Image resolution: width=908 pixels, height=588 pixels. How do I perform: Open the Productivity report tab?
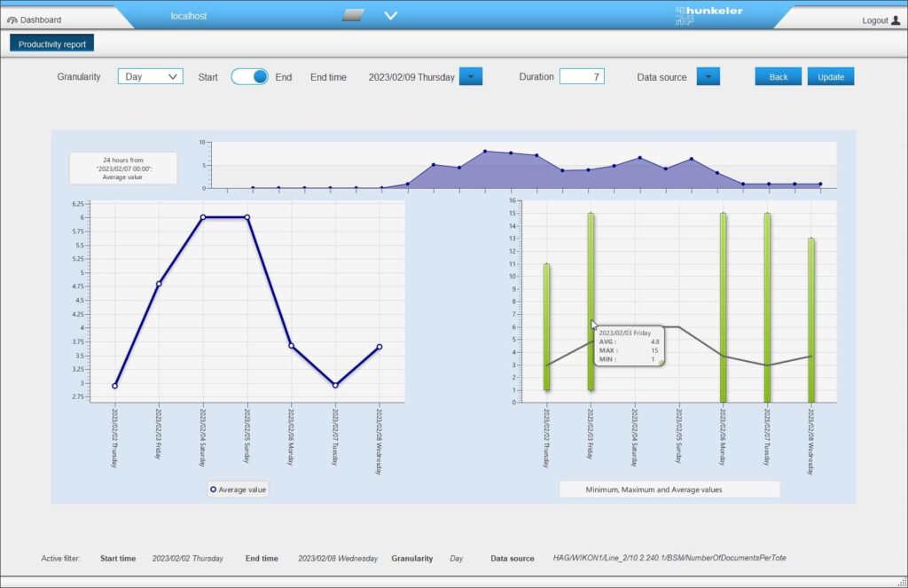[x=51, y=44]
